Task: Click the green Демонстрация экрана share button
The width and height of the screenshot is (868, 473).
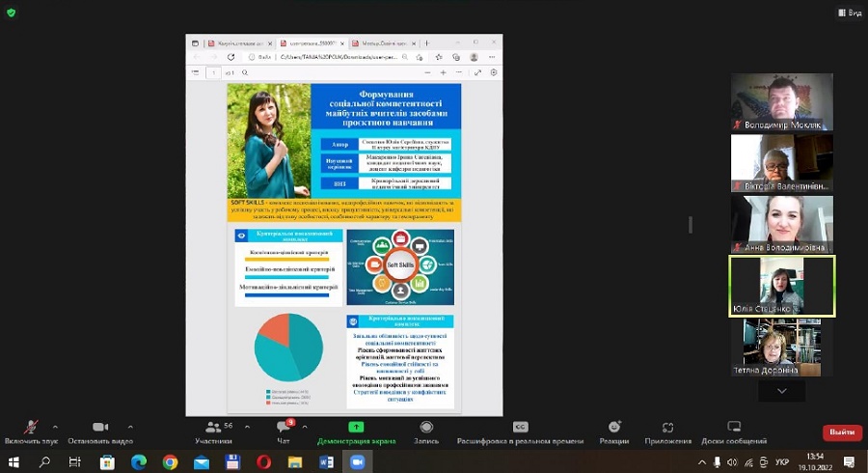Action: (356, 431)
